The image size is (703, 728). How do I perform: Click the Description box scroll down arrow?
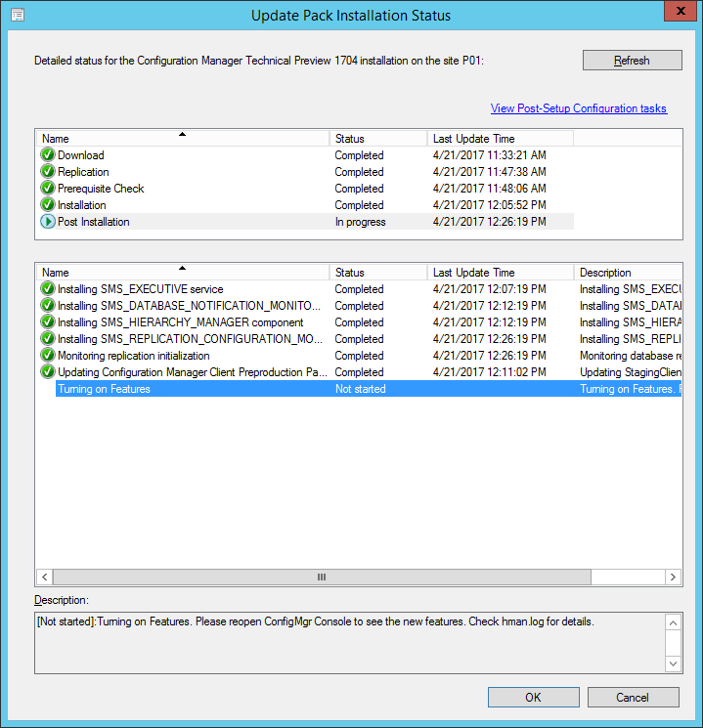pos(674,664)
